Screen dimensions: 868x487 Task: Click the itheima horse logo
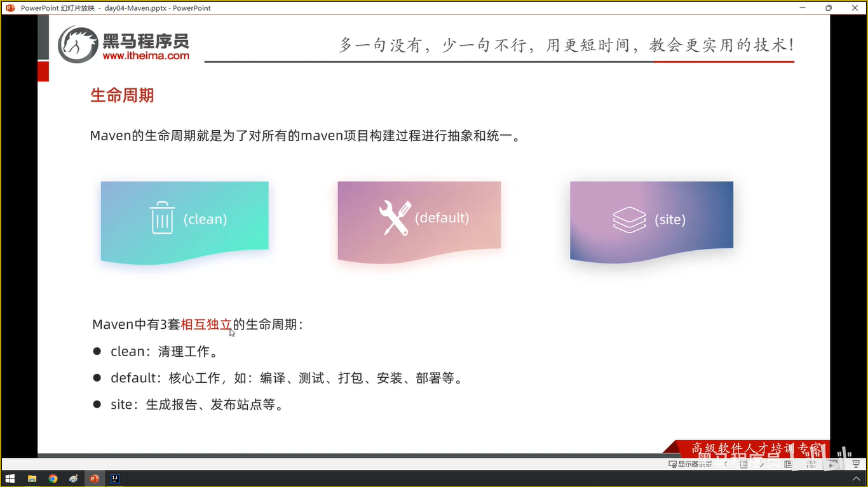click(78, 44)
